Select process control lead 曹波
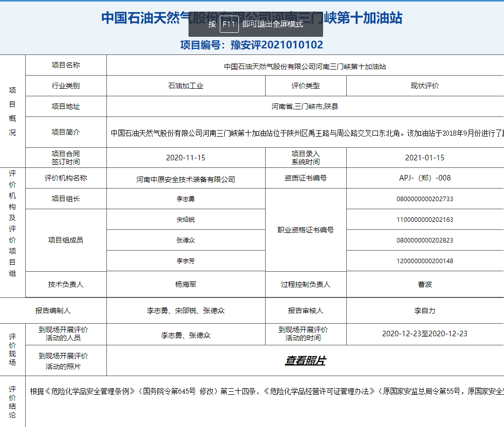 click(425, 284)
